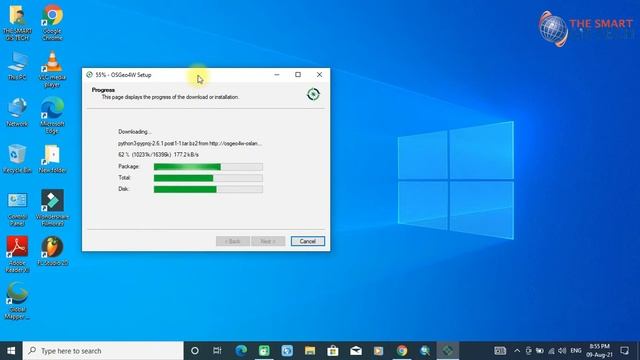The height and width of the screenshot is (360, 640).
Task: Click the Disk progress bar
Action: [x=208, y=189]
